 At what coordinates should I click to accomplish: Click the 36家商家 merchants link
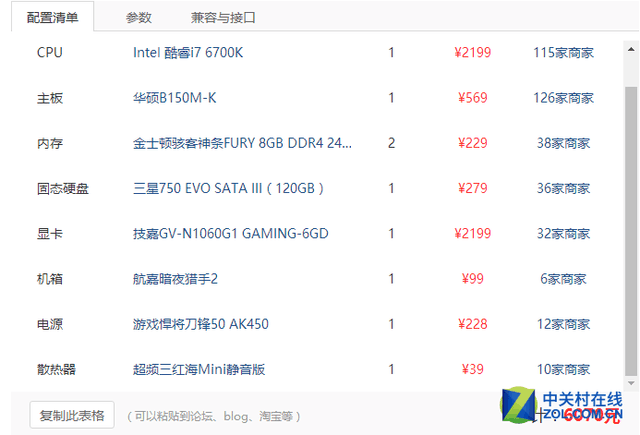[563, 189]
